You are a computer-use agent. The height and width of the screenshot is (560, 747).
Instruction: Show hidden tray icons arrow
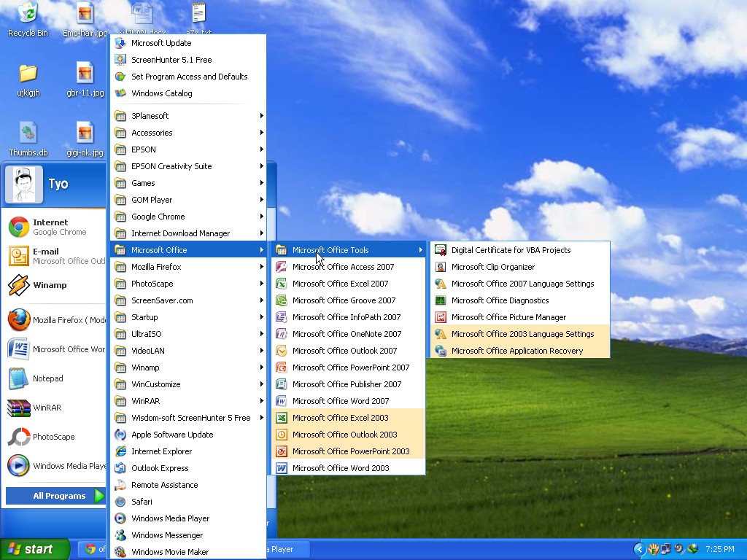(639, 549)
